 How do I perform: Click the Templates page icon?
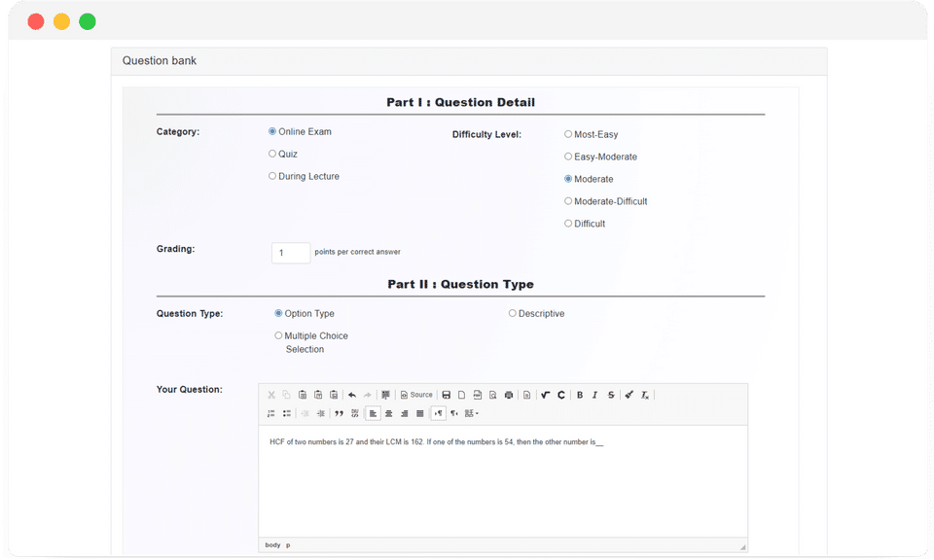click(526, 395)
